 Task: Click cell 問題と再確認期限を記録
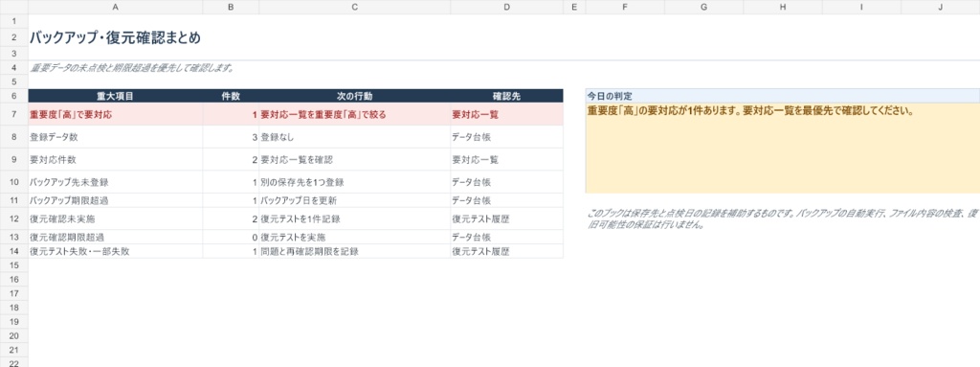point(354,251)
